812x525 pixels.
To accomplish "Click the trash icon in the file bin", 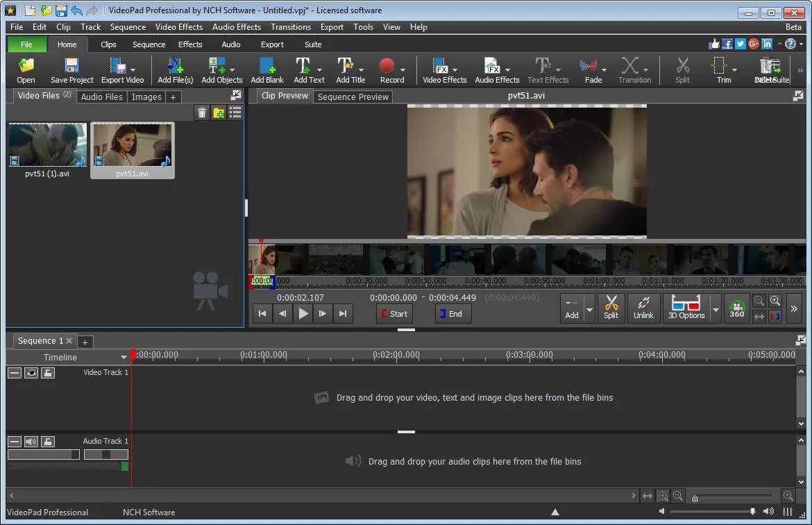I will pos(202,112).
